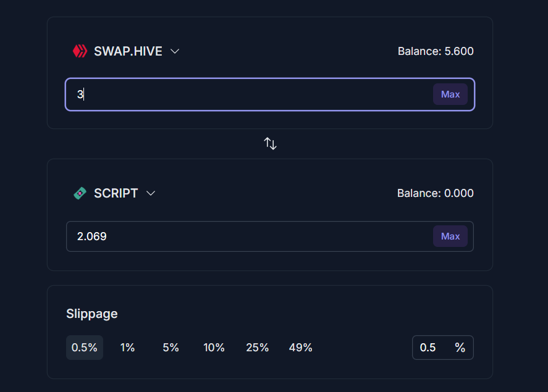The image size is (548, 392).
Task: Expand the SWAP.HIVE token chevron
Action: 175,51
